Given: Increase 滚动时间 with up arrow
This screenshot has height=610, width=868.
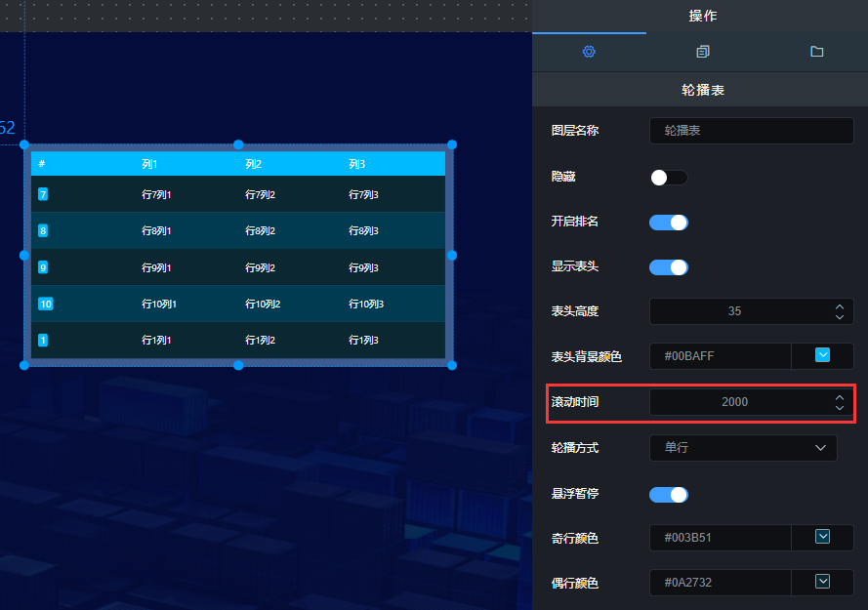Looking at the screenshot, I should pyautogui.click(x=840, y=397).
